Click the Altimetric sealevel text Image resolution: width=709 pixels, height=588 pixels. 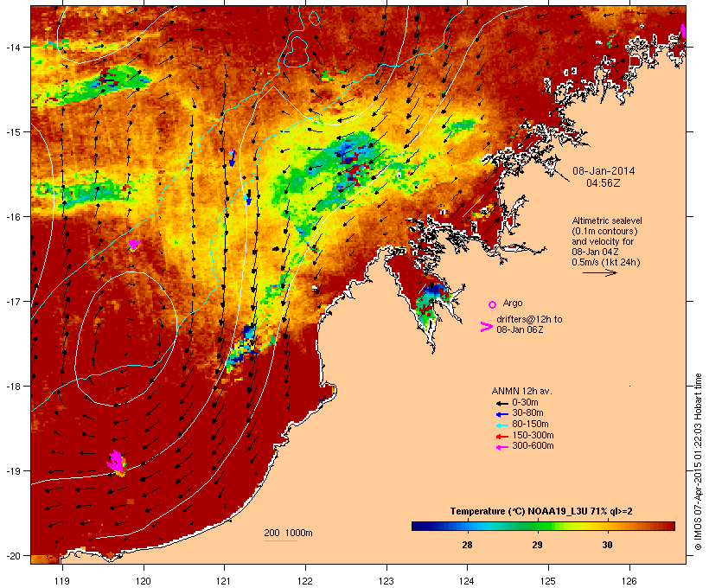click(x=607, y=220)
